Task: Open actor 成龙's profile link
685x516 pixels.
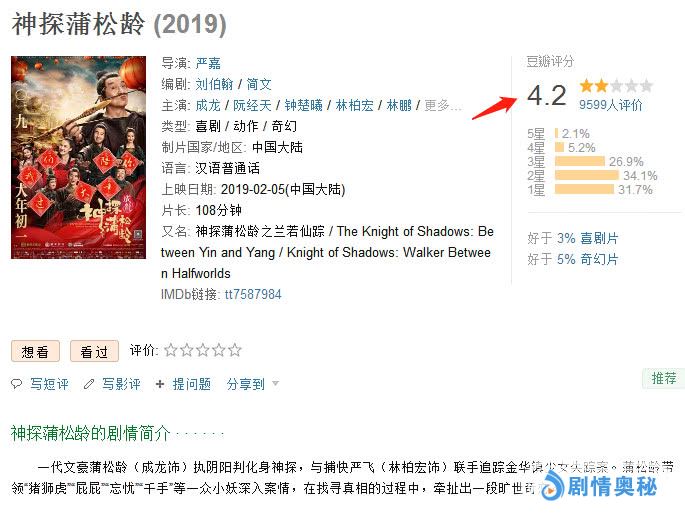Action: coord(208,105)
